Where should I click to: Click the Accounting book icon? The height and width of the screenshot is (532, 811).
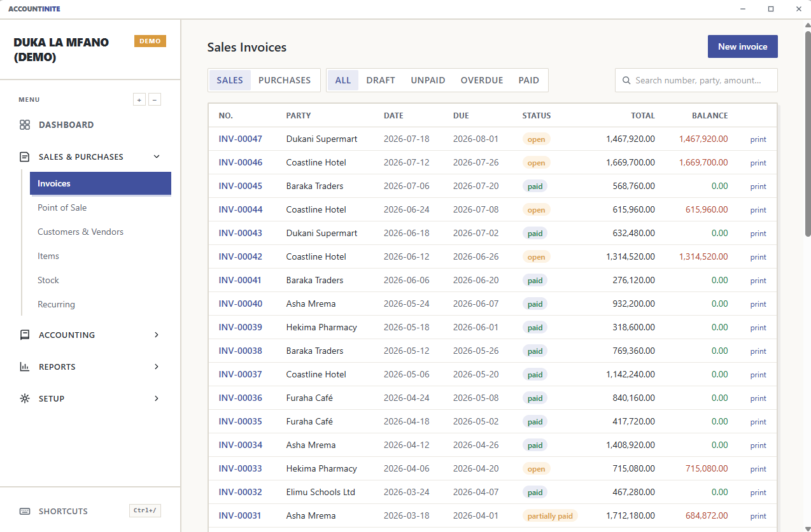25,335
